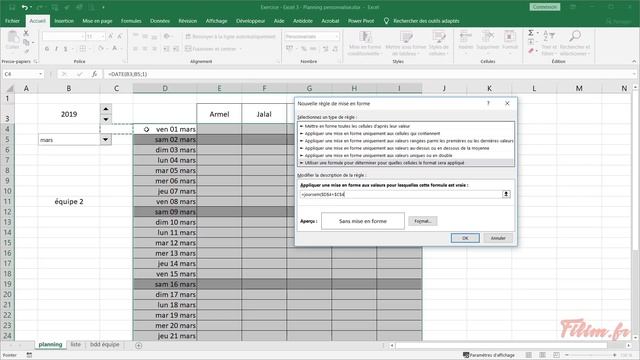640x360 pixels.
Task: Switch to the Développeur tab
Action: 251,21
